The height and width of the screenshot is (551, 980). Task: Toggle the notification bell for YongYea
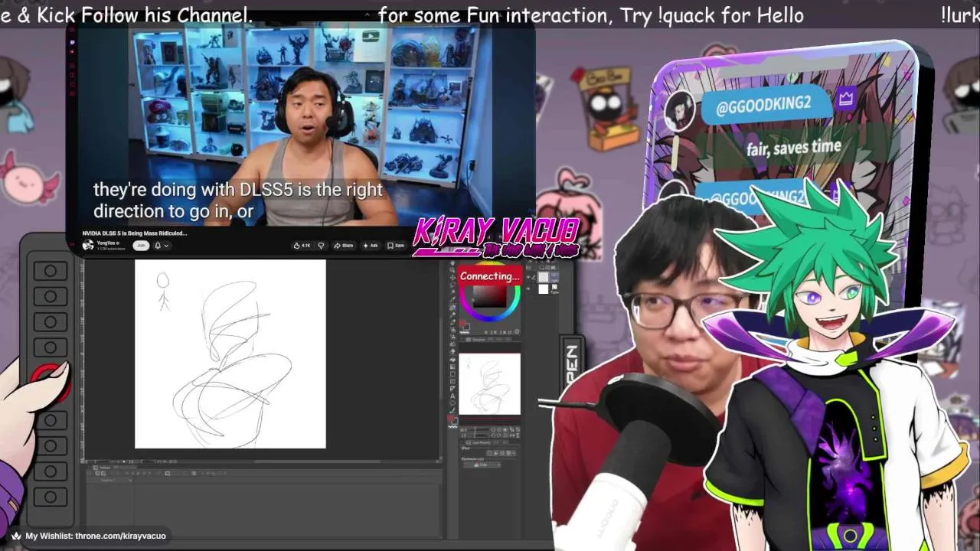pyautogui.click(x=158, y=246)
